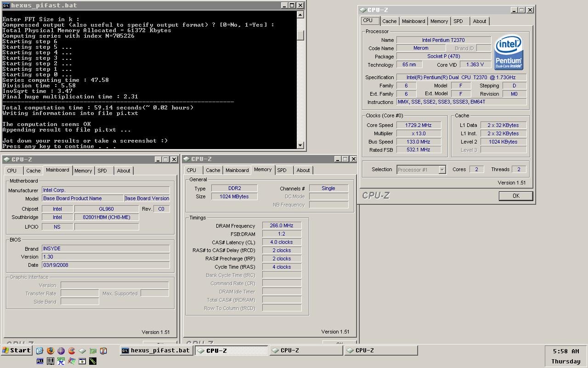Switch to hexus_pifast.bat taskbar button
This screenshot has width=588, height=368.
pos(157,351)
